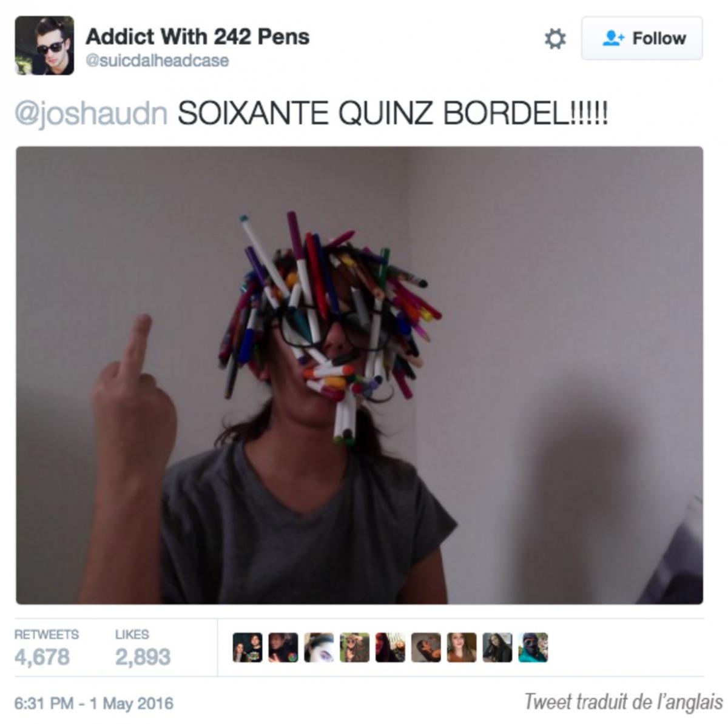Screen dimensions: 728x724
Task: Open liker avatar showing close-up eye
Action: 319,648
